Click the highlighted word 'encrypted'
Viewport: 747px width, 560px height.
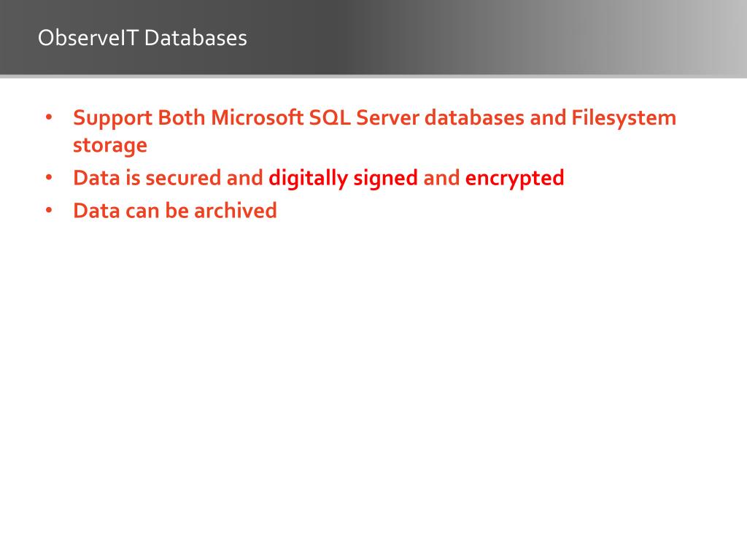point(514,179)
